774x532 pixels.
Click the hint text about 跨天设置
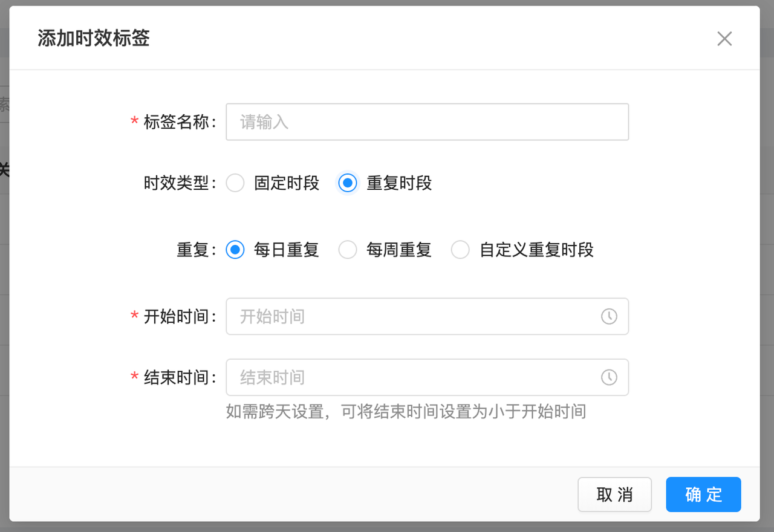(x=406, y=412)
